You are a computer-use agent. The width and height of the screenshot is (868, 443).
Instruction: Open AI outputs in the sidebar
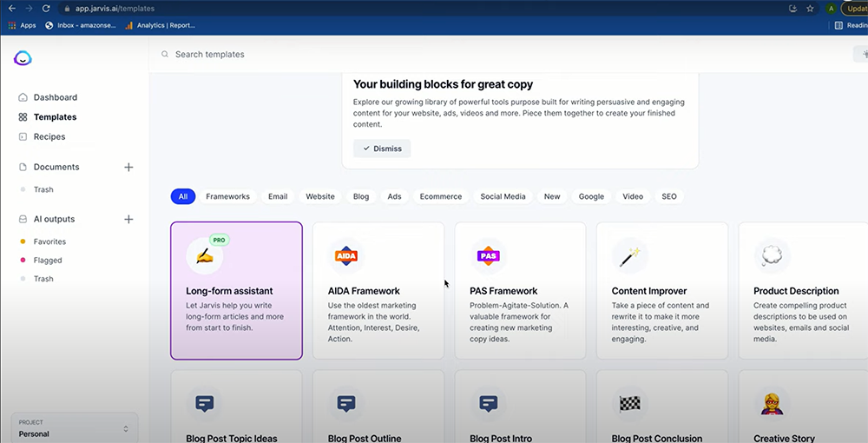click(x=54, y=219)
